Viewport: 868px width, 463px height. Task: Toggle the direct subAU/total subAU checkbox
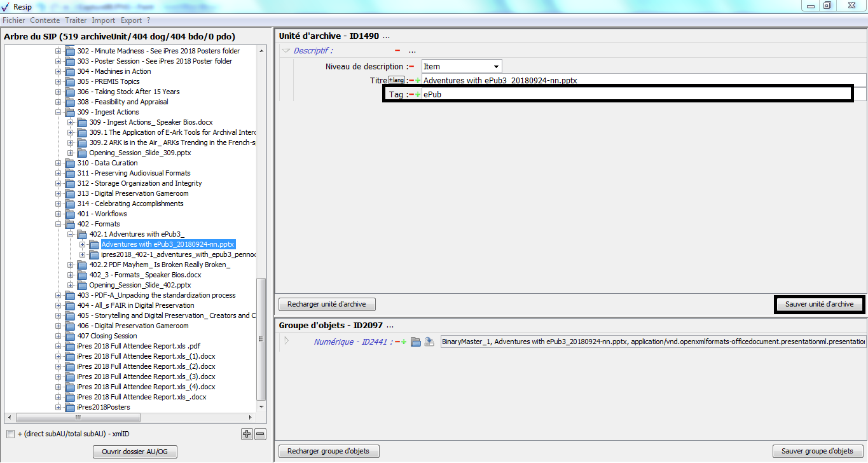click(x=10, y=434)
